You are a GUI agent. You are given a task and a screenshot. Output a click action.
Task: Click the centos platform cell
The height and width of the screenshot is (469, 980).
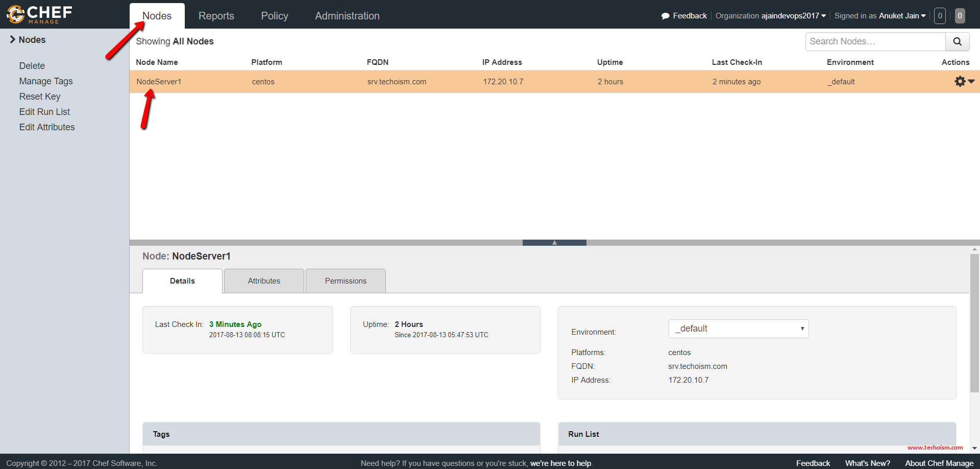(263, 82)
